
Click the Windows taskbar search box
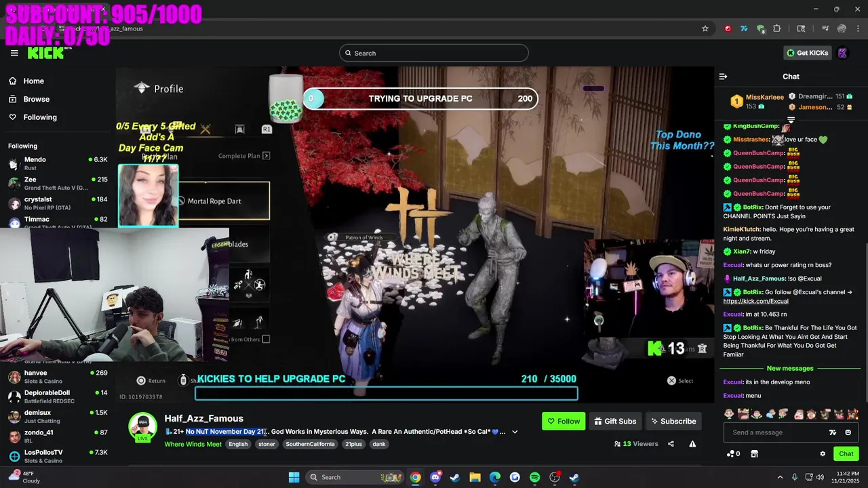355,477
